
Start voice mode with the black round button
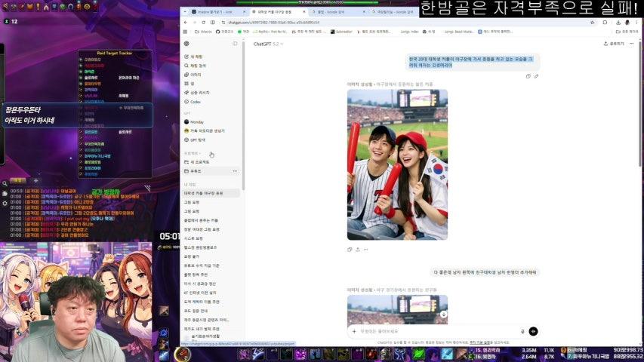[x=533, y=331]
